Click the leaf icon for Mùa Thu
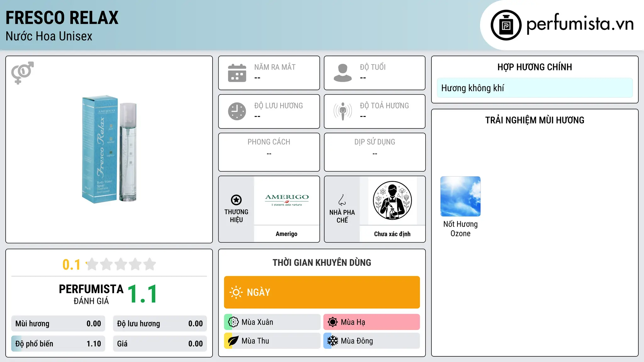This screenshot has width=644, height=362. [x=233, y=341]
